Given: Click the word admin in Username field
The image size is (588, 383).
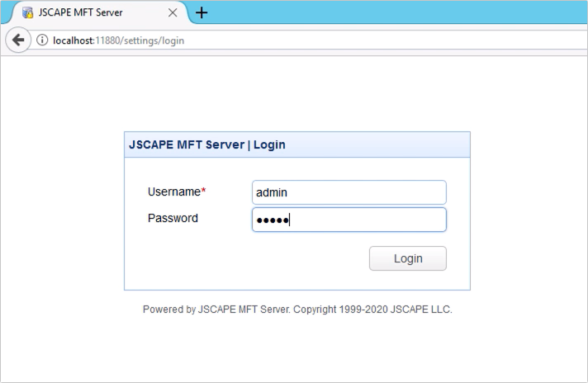Looking at the screenshot, I should 272,192.
